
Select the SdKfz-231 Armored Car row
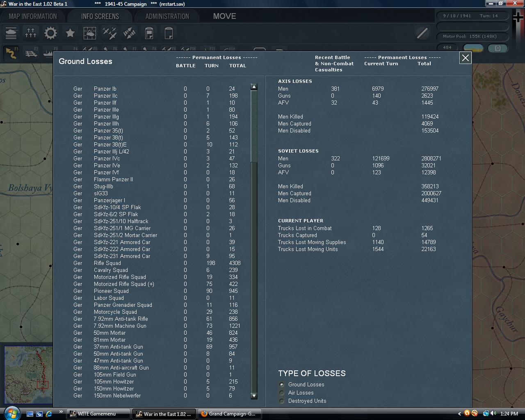156,256
